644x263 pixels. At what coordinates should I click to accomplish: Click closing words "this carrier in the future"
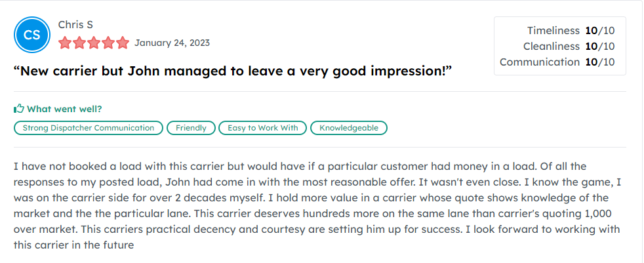point(74,245)
